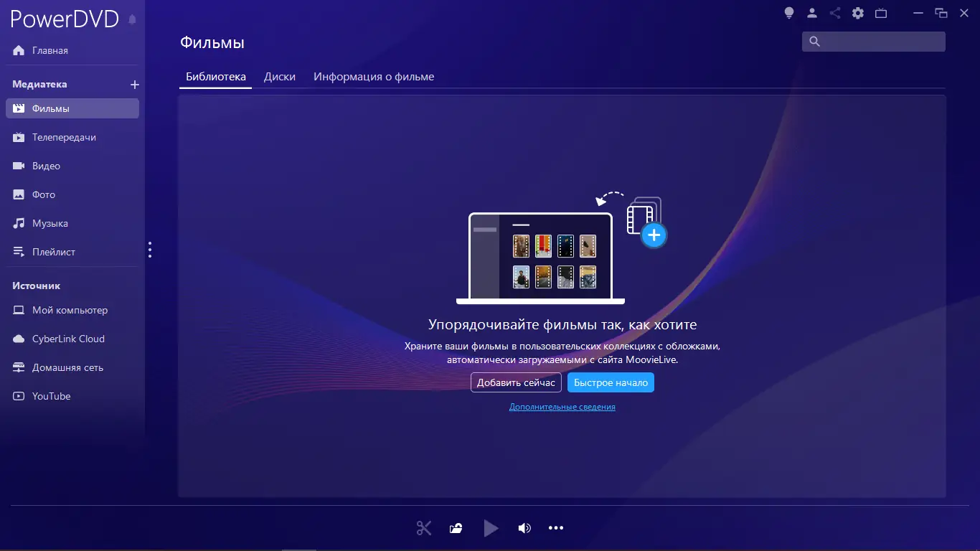Browse Мой компьютер source
Screen dimensions: 980x551
click(72, 310)
